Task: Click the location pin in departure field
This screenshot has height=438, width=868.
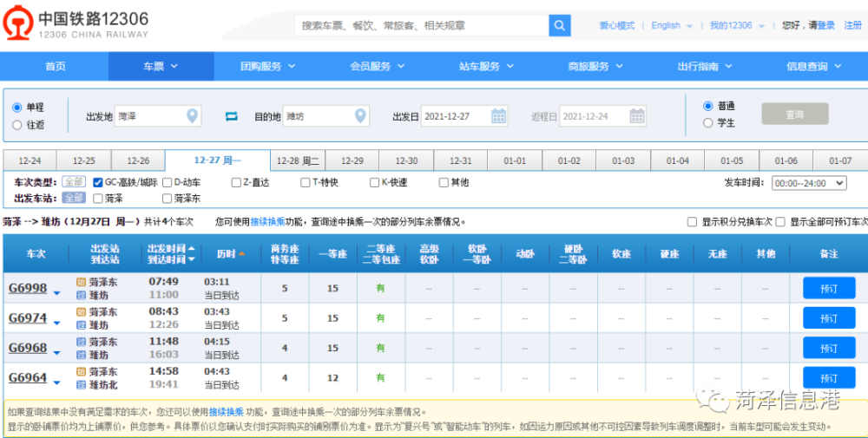Action: [x=192, y=116]
